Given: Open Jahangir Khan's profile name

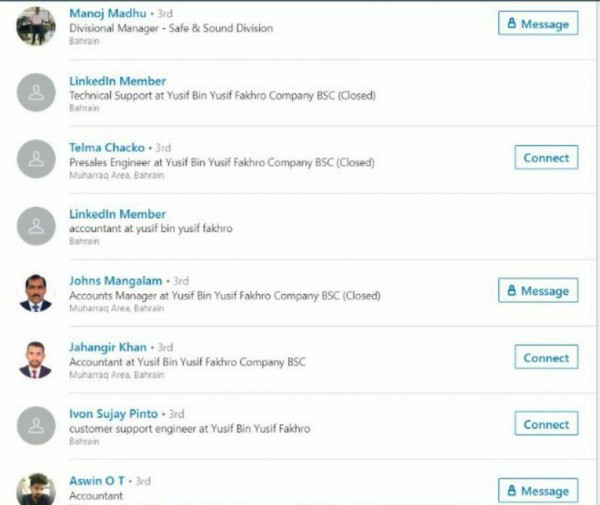Looking at the screenshot, I should (x=109, y=347).
